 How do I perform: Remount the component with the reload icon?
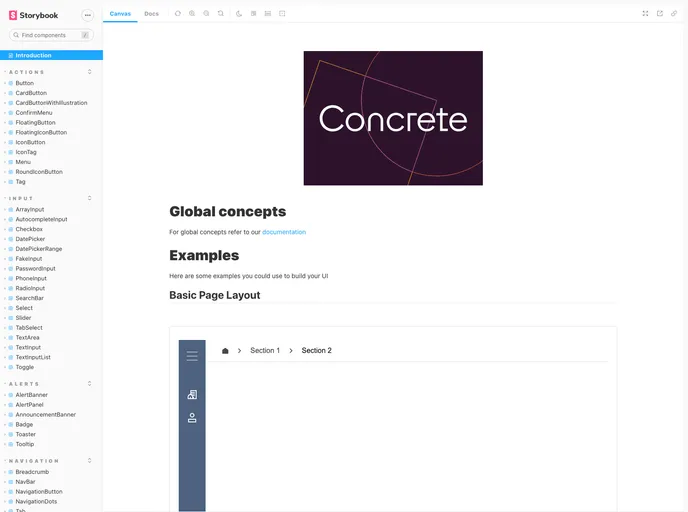tap(178, 14)
